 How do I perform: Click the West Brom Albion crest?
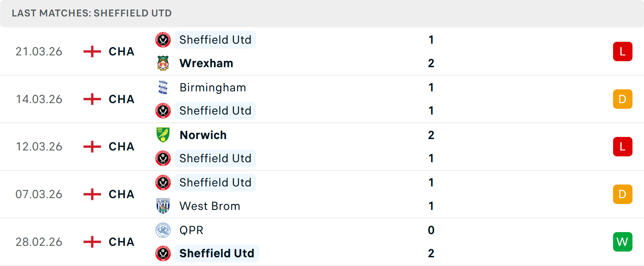point(163,206)
